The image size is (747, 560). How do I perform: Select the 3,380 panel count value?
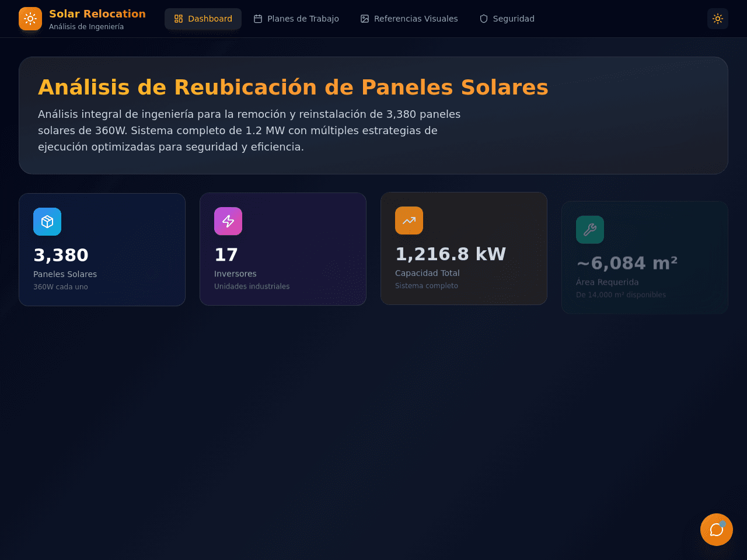(x=61, y=255)
